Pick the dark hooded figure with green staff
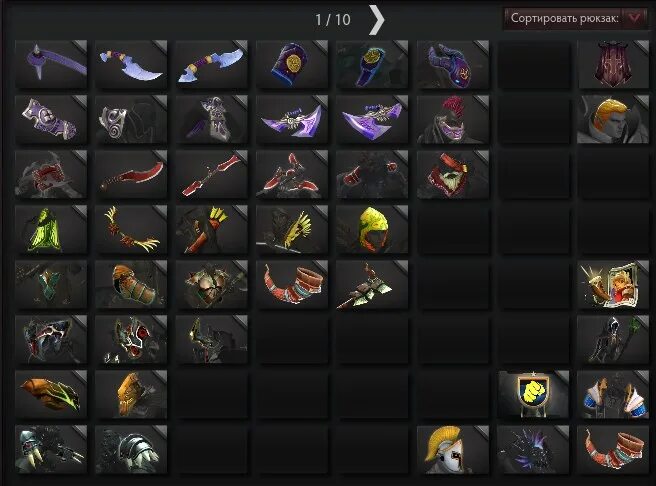The image size is (656, 486). (x=613, y=339)
